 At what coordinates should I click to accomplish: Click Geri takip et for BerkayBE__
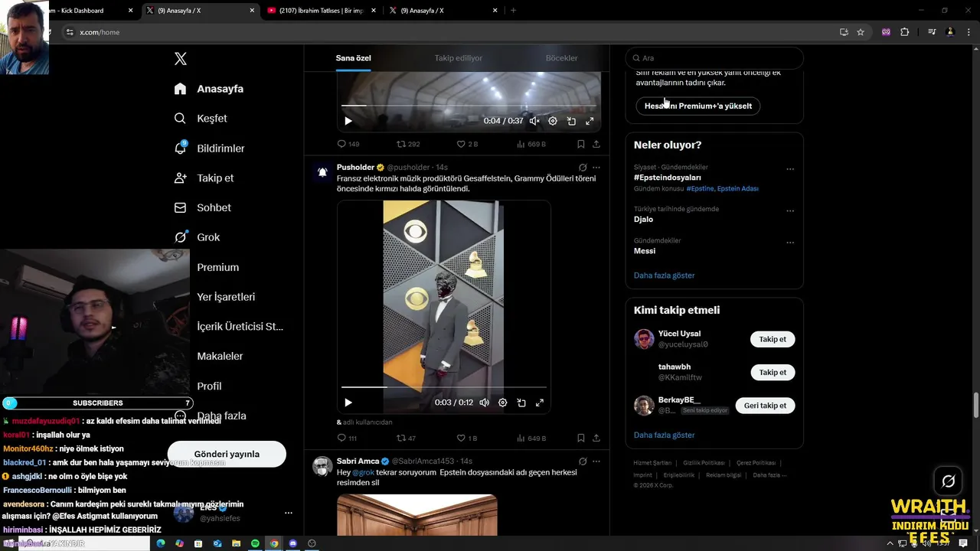coord(765,406)
